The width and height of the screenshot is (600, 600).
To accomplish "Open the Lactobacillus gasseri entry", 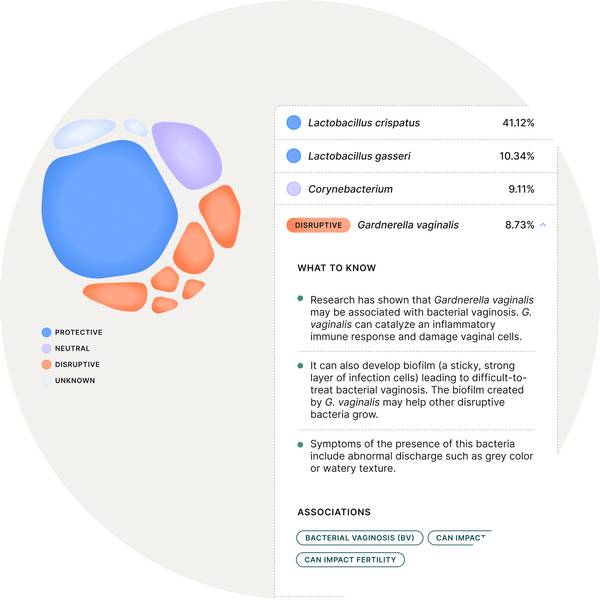I will click(x=410, y=156).
